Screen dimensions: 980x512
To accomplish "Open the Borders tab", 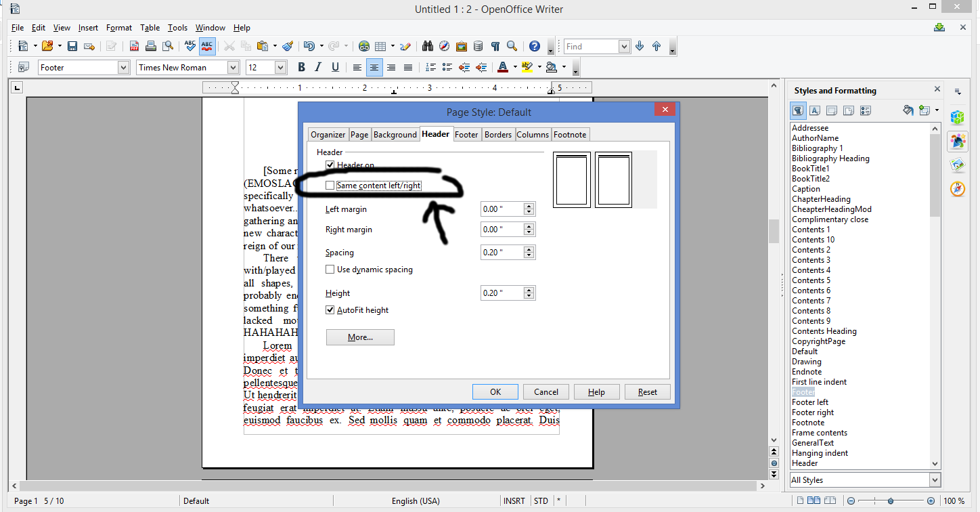I will (498, 134).
